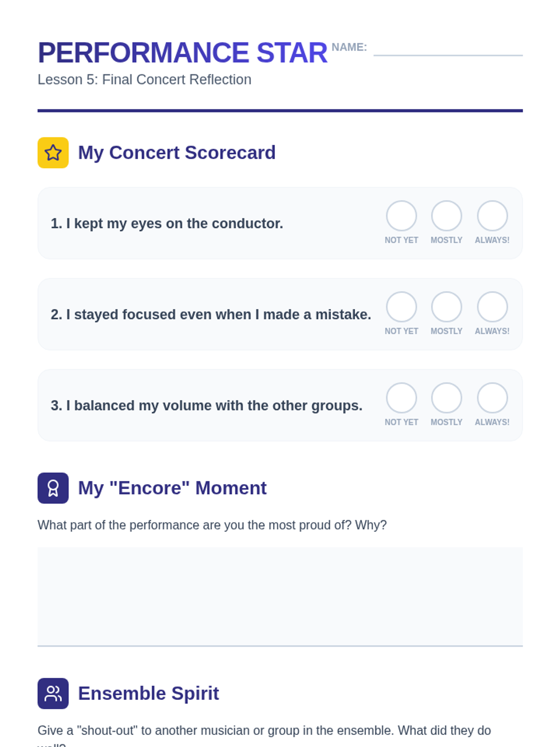
Task: Select 'Not Yet' for eyes on conductor
Action: point(401,216)
